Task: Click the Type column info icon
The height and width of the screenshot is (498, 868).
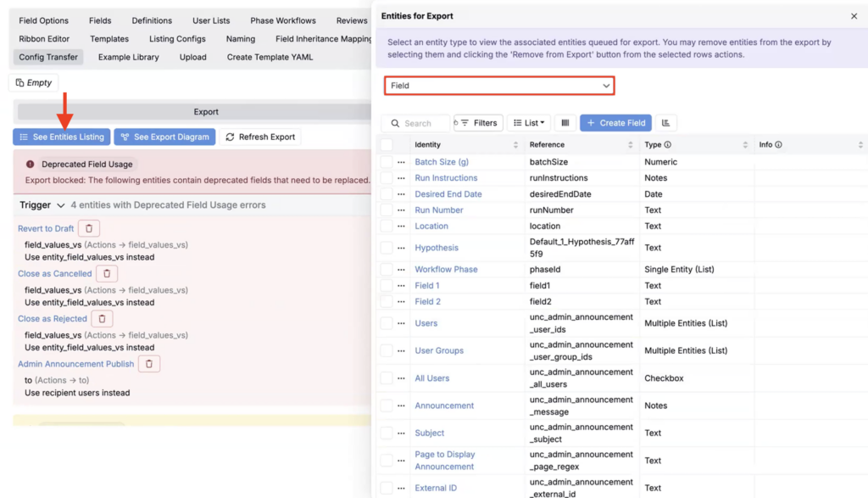Action: tap(668, 145)
